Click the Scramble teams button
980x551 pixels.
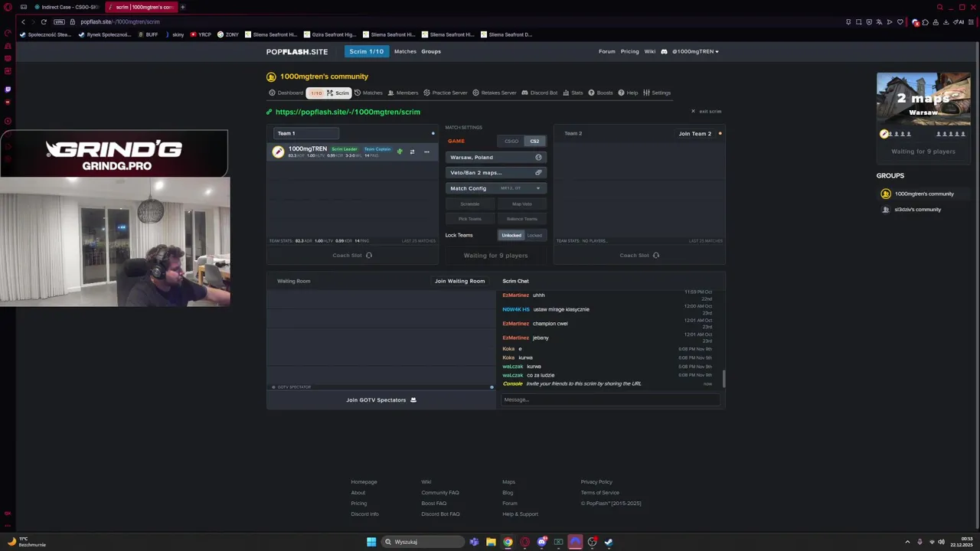470,204
